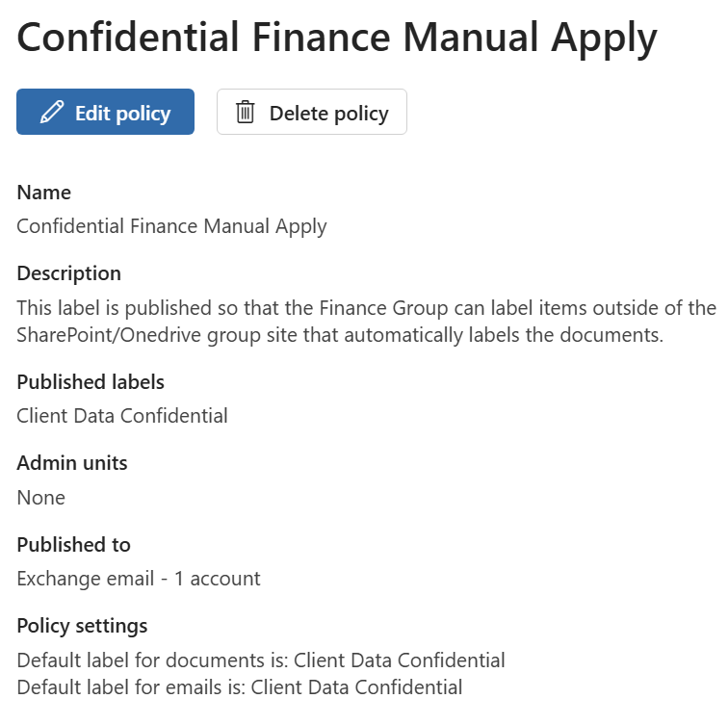Click the word 'policy' on the Delete button
The image size is (728, 725).
pos(359,114)
